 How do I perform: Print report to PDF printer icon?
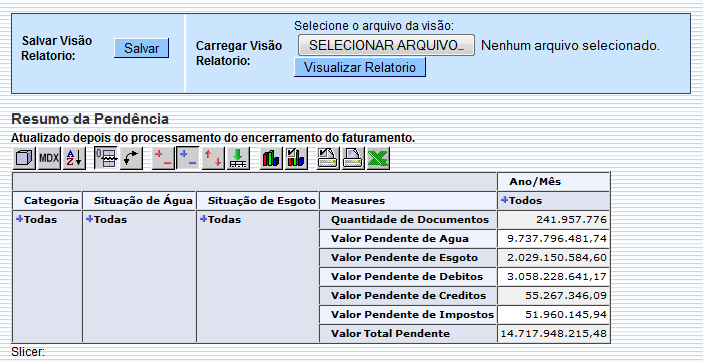(353, 158)
